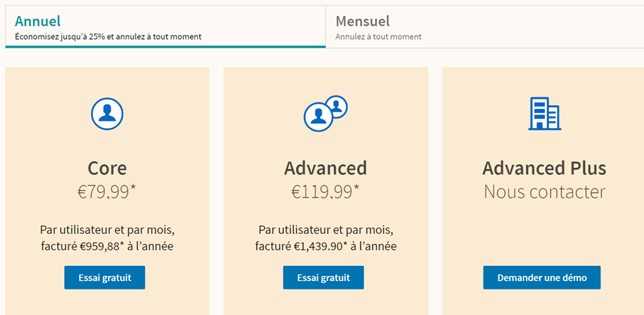
Task: Click the Advanced plan heading
Action: pyautogui.click(x=326, y=169)
